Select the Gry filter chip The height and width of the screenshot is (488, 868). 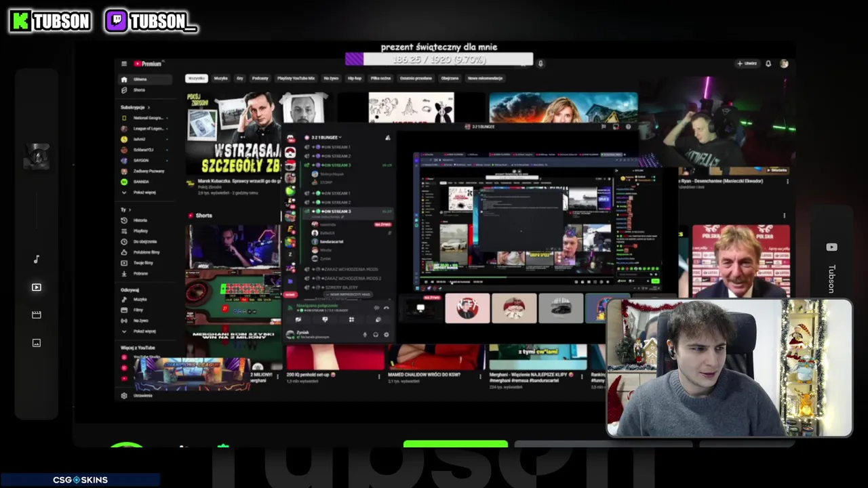(240, 78)
